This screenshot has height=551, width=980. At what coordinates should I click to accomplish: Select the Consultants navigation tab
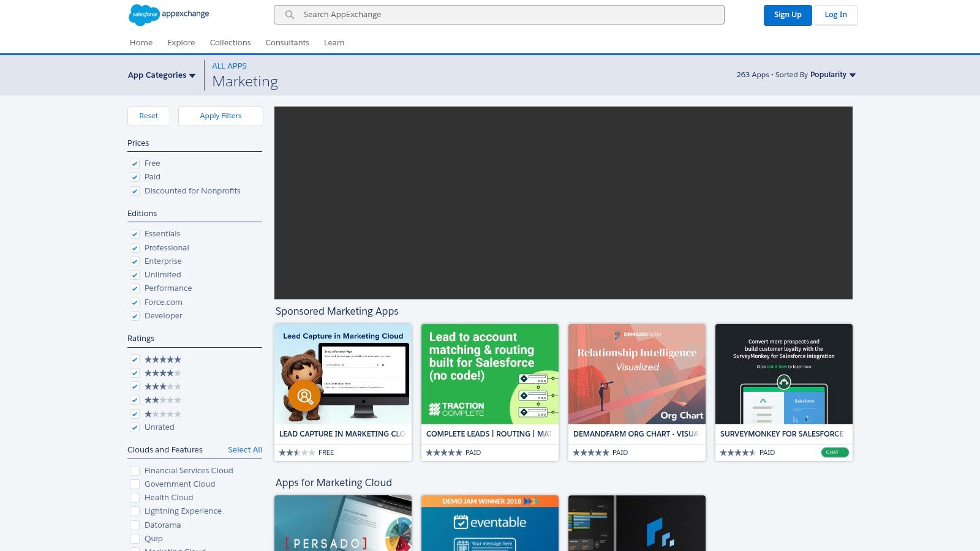click(287, 42)
